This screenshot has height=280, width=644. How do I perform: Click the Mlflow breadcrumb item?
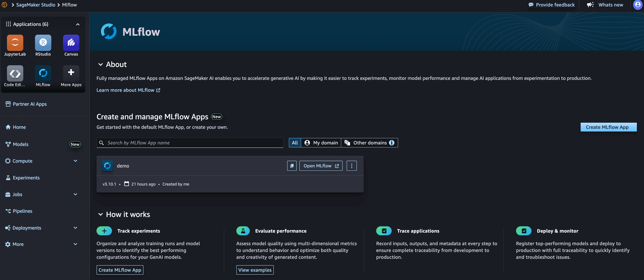pyautogui.click(x=69, y=5)
